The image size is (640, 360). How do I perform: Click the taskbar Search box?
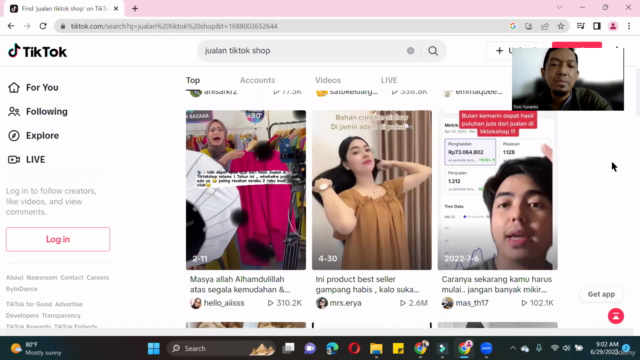[x=221, y=348]
